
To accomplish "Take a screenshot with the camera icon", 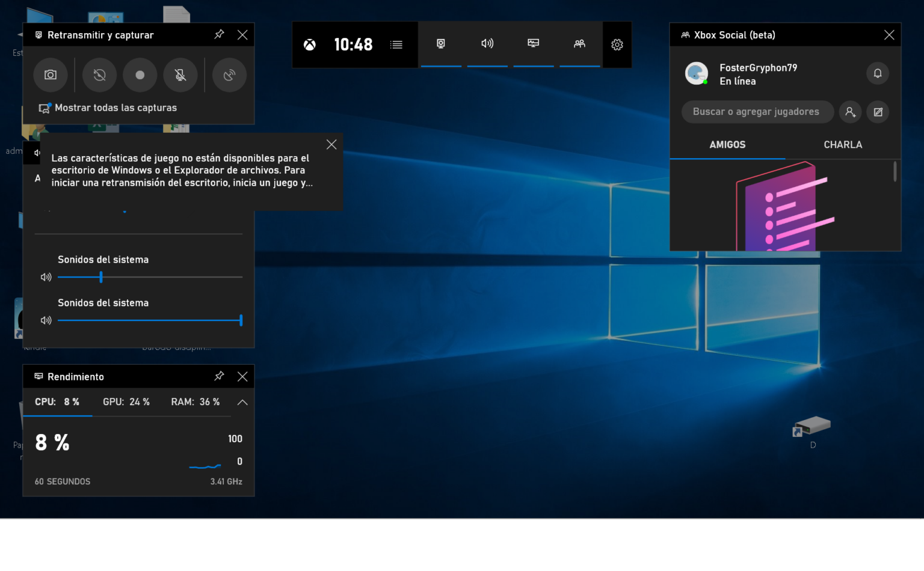I will coord(51,75).
